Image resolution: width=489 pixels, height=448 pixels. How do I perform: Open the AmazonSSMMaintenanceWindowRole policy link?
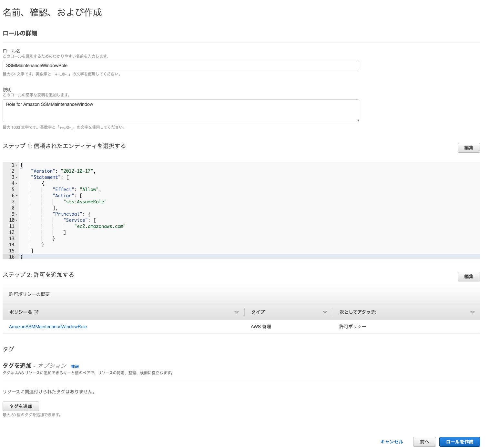tap(48, 327)
